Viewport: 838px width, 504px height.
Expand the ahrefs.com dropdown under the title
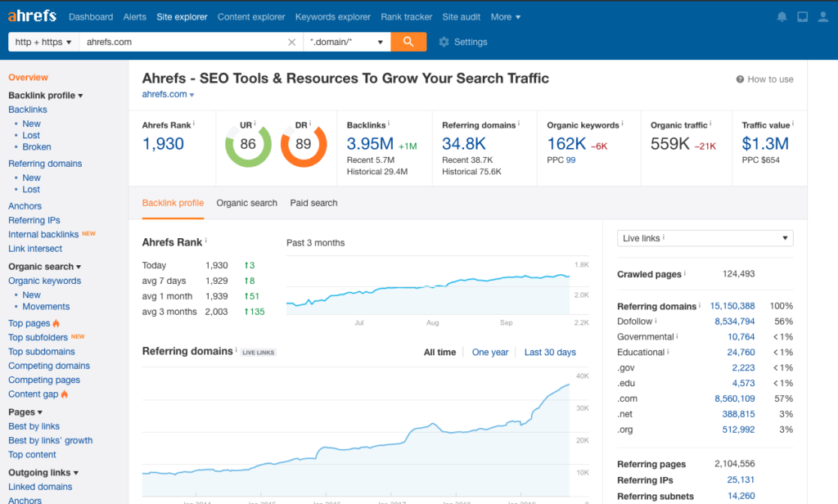pyautogui.click(x=168, y=95)
